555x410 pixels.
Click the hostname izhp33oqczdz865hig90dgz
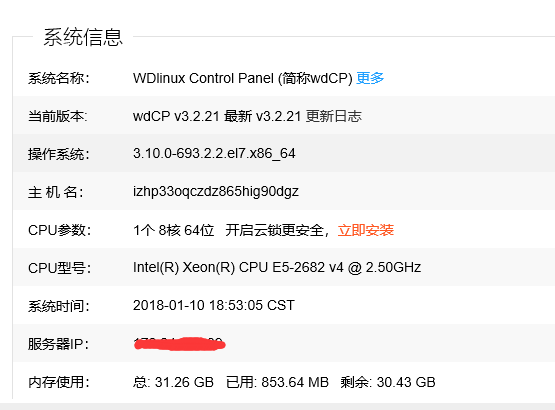click(216, 192)
